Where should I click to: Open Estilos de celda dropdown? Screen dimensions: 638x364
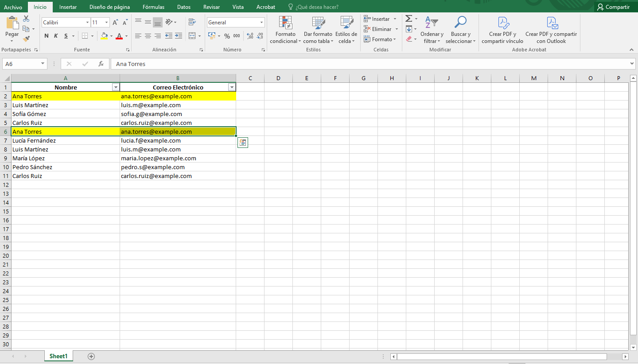[346, 30]
